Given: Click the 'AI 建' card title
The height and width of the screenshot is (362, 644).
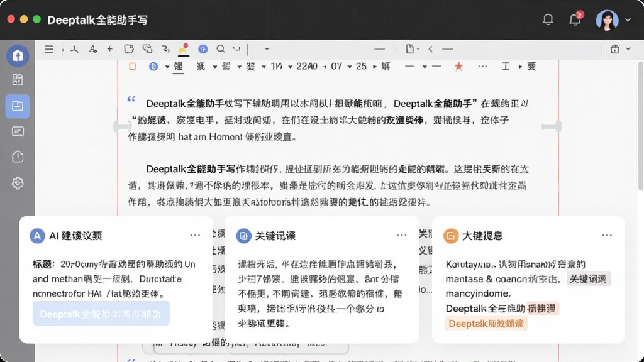Looking at the screenshot, I should click(75, 236).
